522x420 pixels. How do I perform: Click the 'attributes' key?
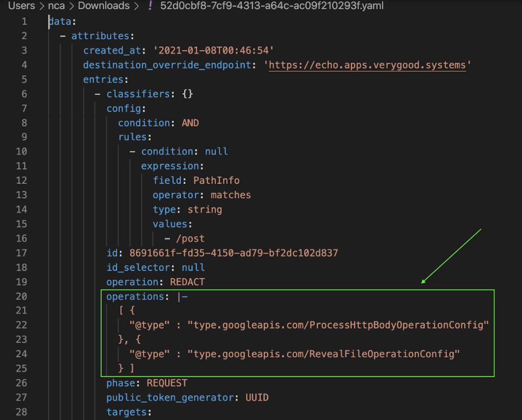100,36
